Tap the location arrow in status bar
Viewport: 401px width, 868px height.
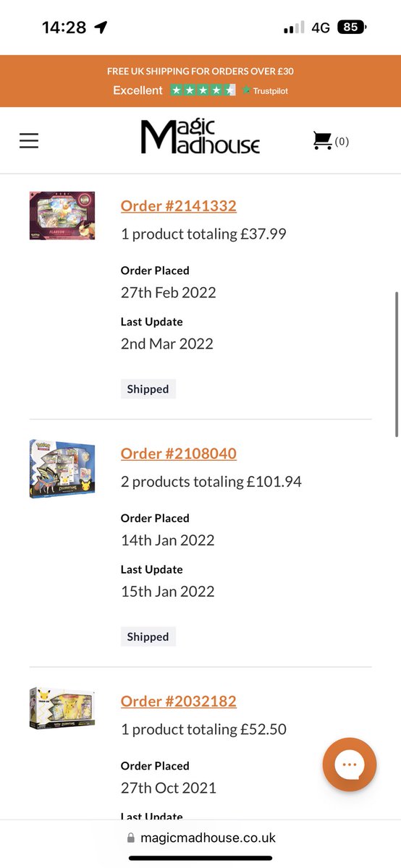101,27
